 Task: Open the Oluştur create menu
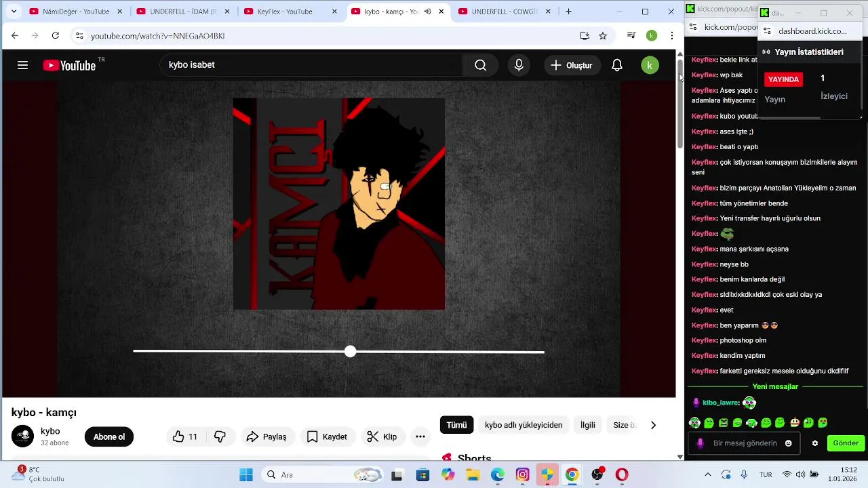point(572,65)
